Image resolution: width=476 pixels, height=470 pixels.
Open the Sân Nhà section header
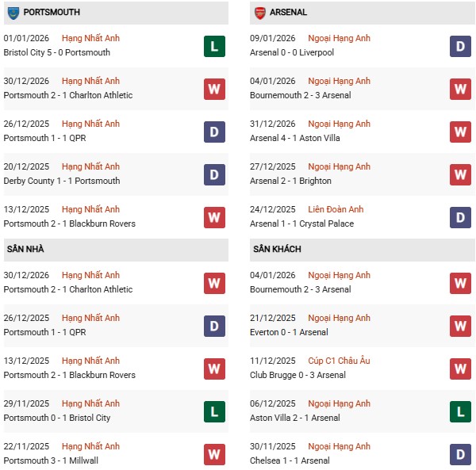pyautogui.click(x=25, y=249)
